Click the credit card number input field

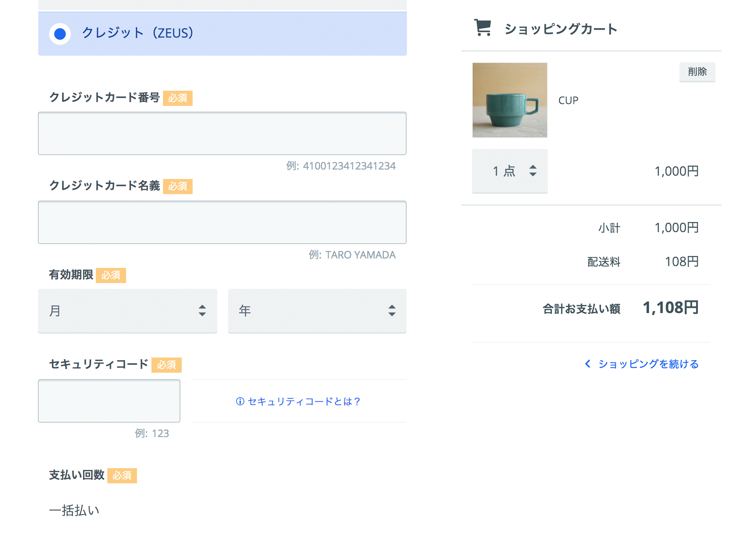222,133
